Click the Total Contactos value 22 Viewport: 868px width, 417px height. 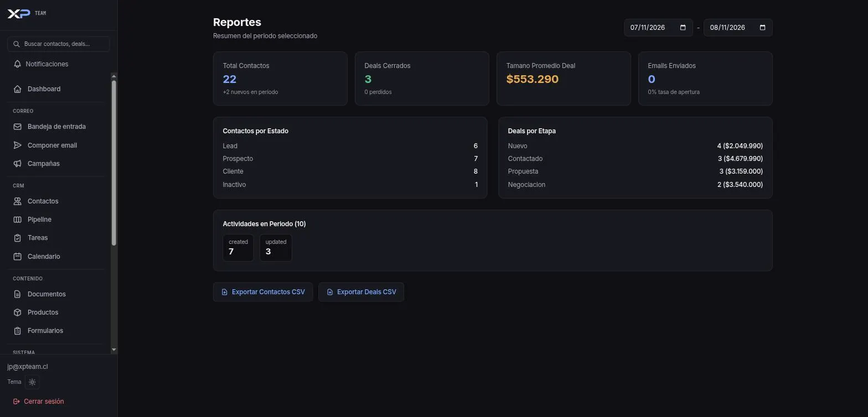click(230, 79)
